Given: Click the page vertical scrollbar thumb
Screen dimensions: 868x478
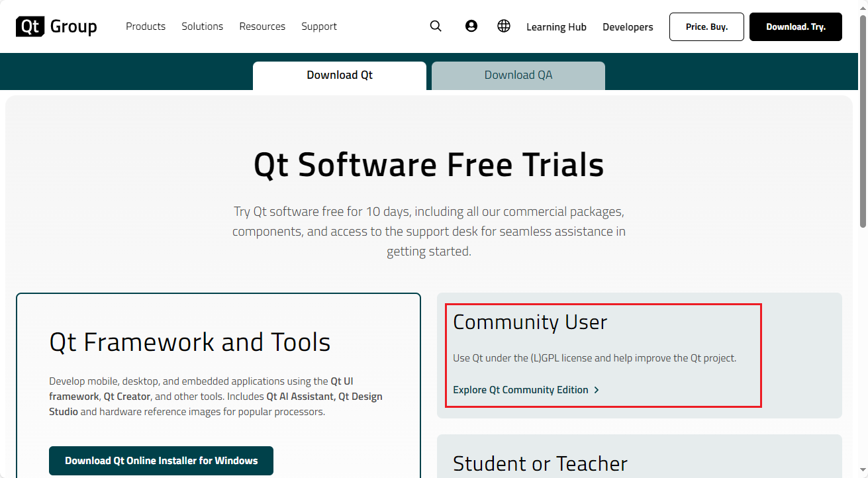Looking at the screenshot, I should tap(863, 122).
